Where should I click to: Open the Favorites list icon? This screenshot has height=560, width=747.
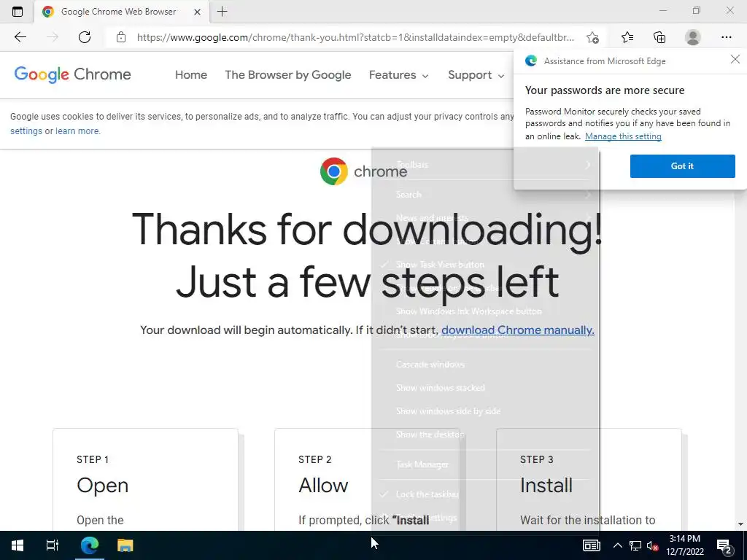pyautogui.click(x=627, y=37)
